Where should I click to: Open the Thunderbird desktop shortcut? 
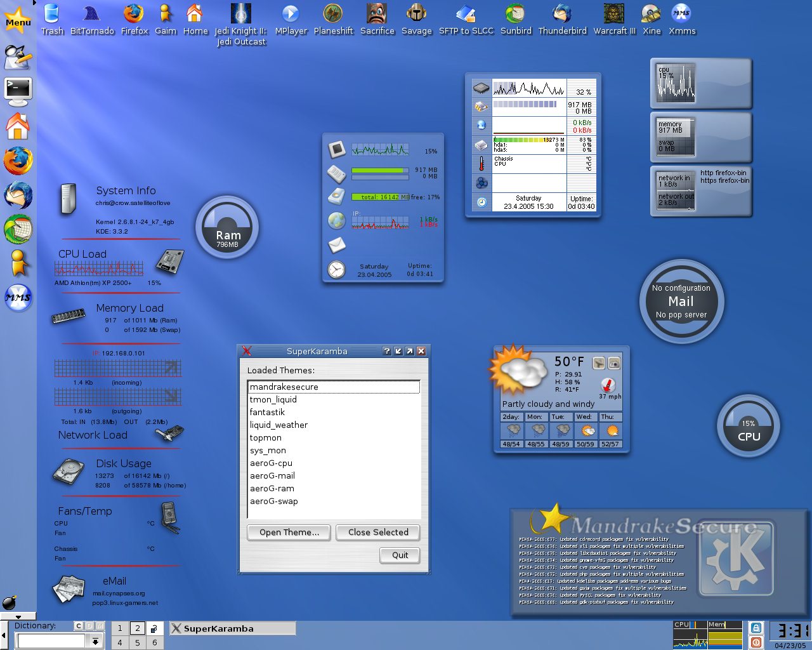pos(562,20)
